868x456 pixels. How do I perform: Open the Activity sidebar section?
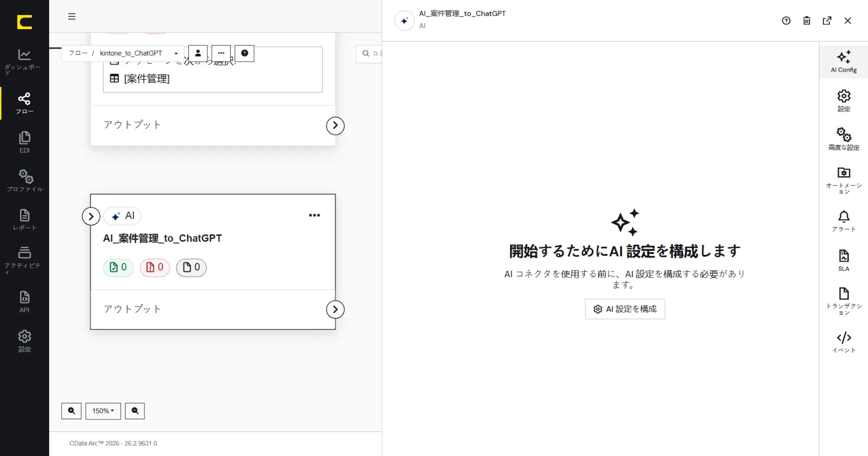(24, 260)
